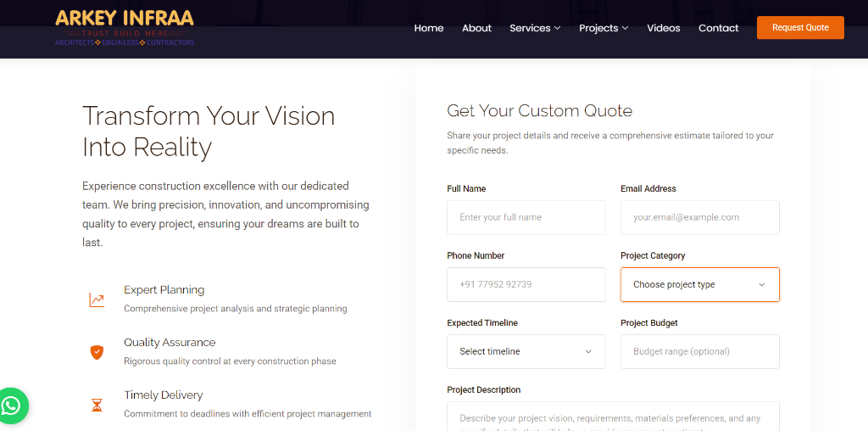This screenshot has height=431, width=868.
Task: Open the Choose project type dropdown
Action: coord(699,285)
